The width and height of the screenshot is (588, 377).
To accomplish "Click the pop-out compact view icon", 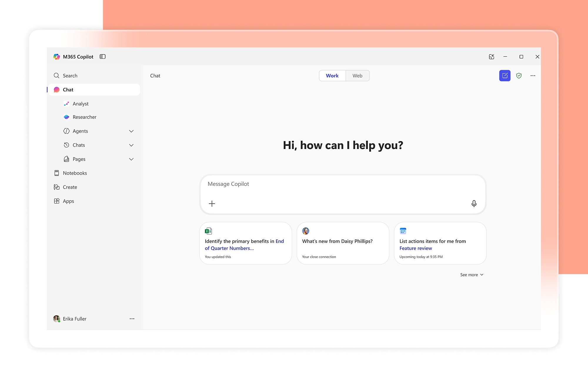I will click(x=491, y=57).
